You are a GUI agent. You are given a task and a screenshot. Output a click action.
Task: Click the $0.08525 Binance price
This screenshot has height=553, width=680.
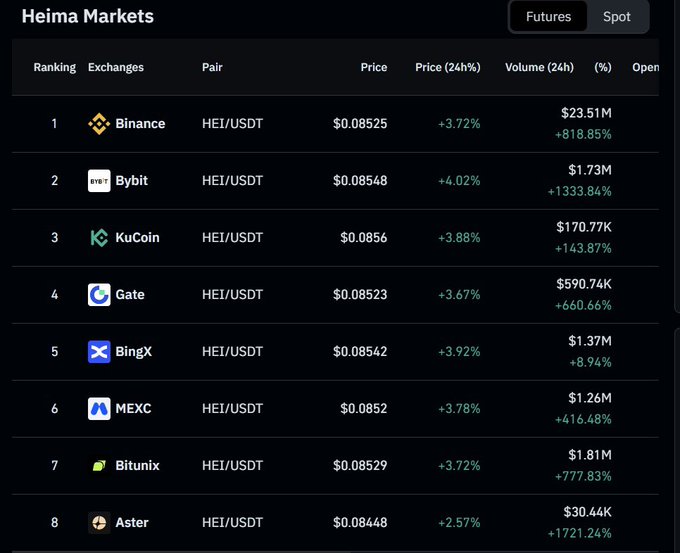coord(360,124)
